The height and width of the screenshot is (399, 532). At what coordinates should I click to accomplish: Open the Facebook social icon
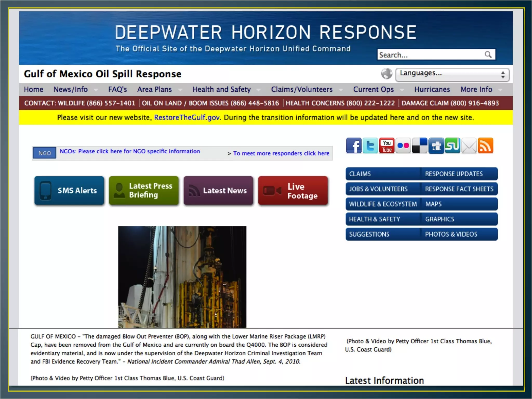[354, 146]
